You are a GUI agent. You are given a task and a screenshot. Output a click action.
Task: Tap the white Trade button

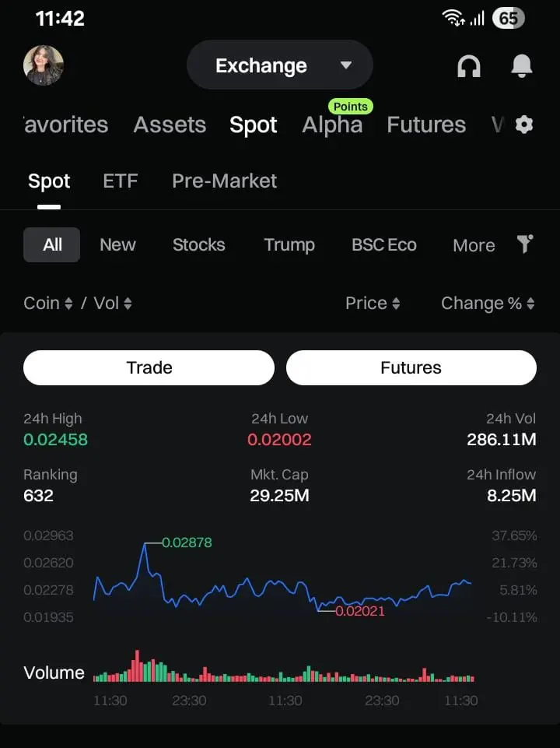[x=149, y=368]
